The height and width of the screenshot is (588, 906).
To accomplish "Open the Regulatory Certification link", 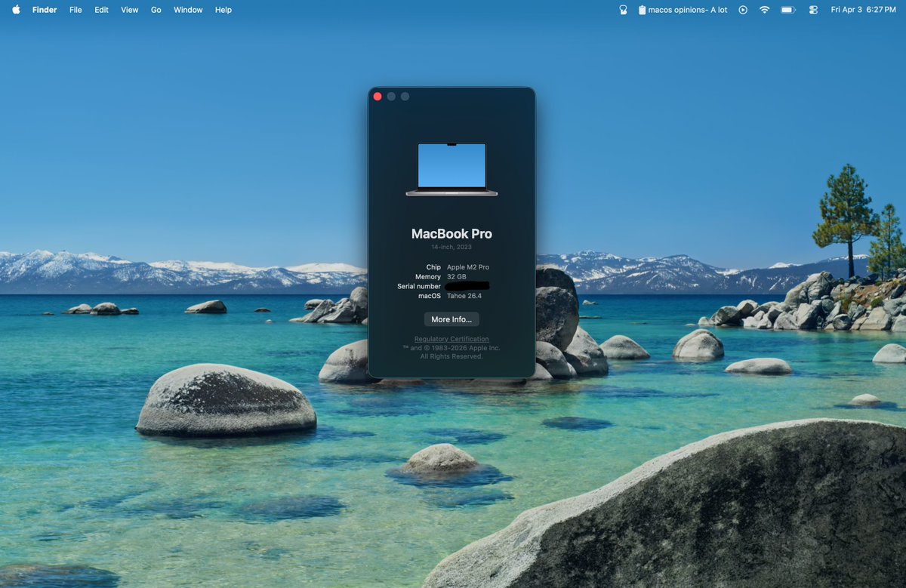I will (451, 339).
